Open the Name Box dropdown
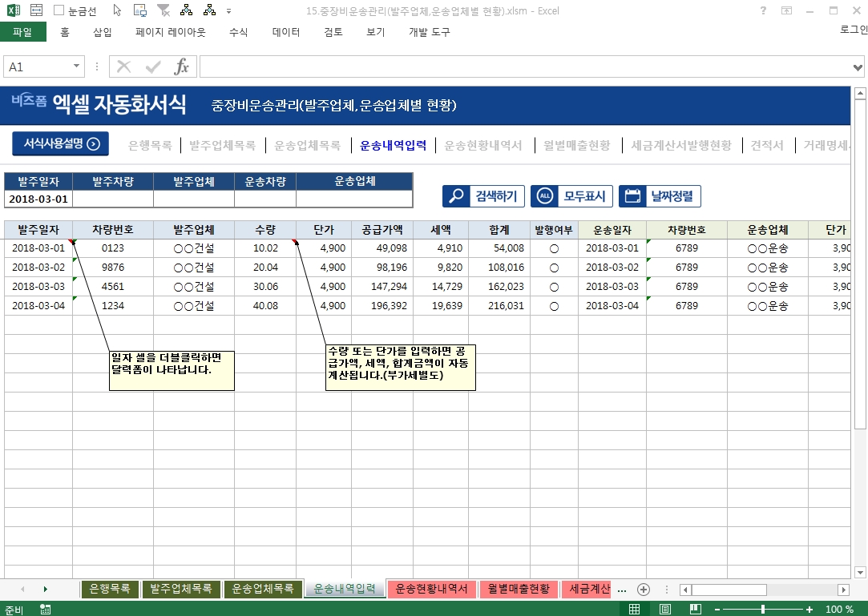868x616 pixels. tap(77, 67)
